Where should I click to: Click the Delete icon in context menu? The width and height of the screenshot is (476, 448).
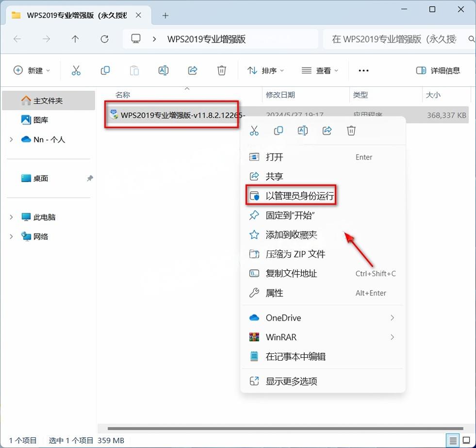coord(351,131)
